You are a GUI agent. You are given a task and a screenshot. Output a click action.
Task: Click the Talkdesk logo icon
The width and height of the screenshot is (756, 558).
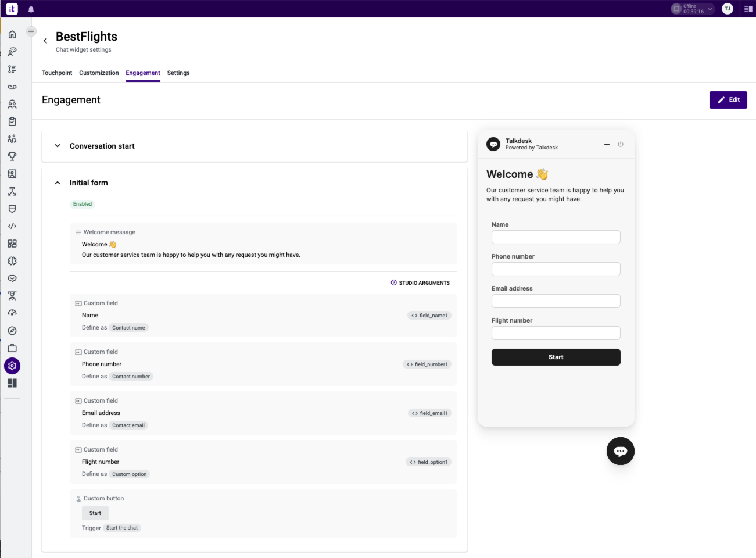[12, 9]
